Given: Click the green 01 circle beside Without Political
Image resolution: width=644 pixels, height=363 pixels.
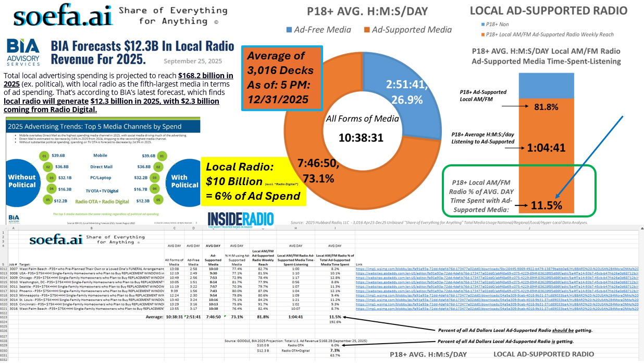Looking at the screenshot, I should click(44, 155).
